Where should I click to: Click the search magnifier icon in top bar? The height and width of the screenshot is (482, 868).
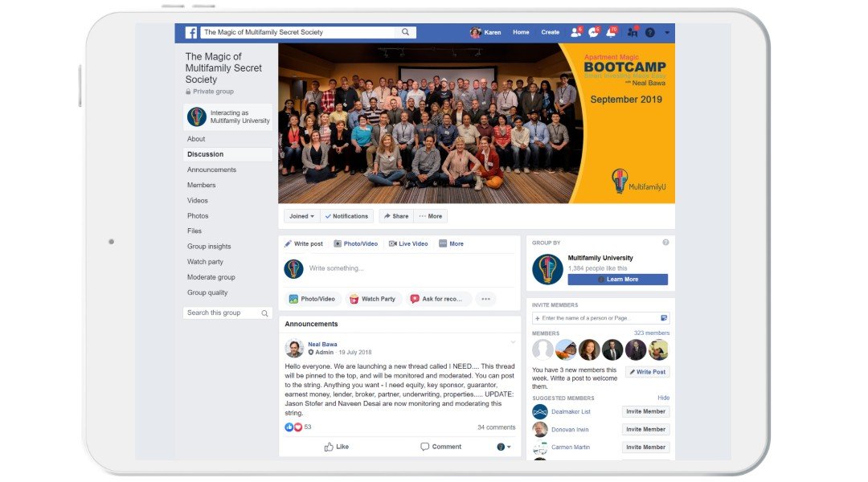pos(405,32)
